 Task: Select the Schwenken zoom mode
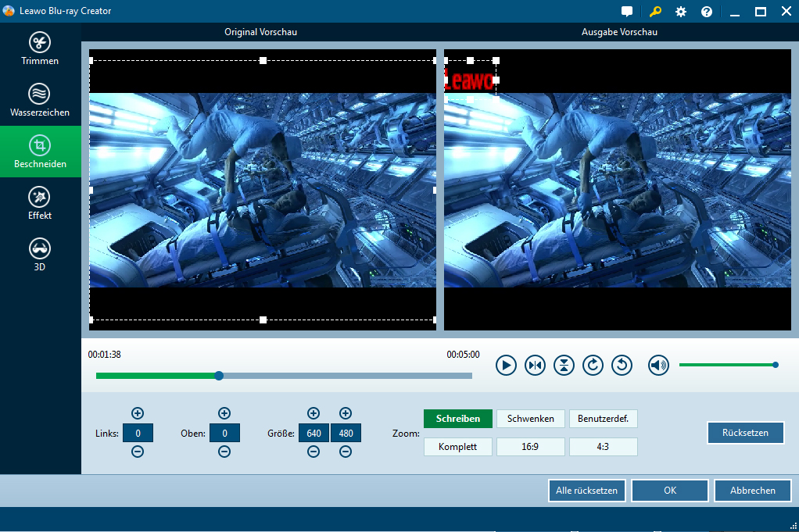(530, 419)
